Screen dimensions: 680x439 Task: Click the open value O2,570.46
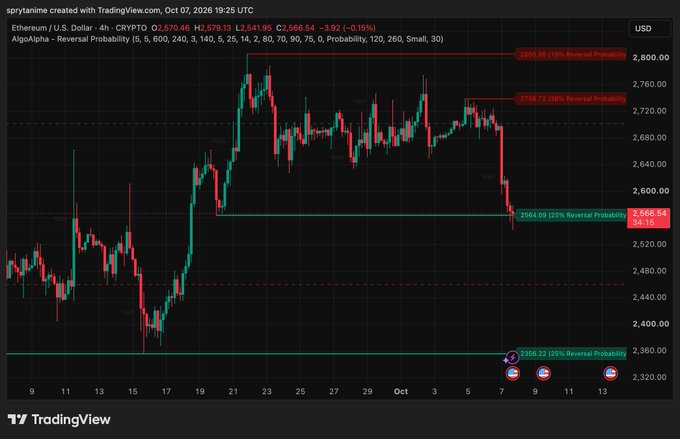pos(170,28)
